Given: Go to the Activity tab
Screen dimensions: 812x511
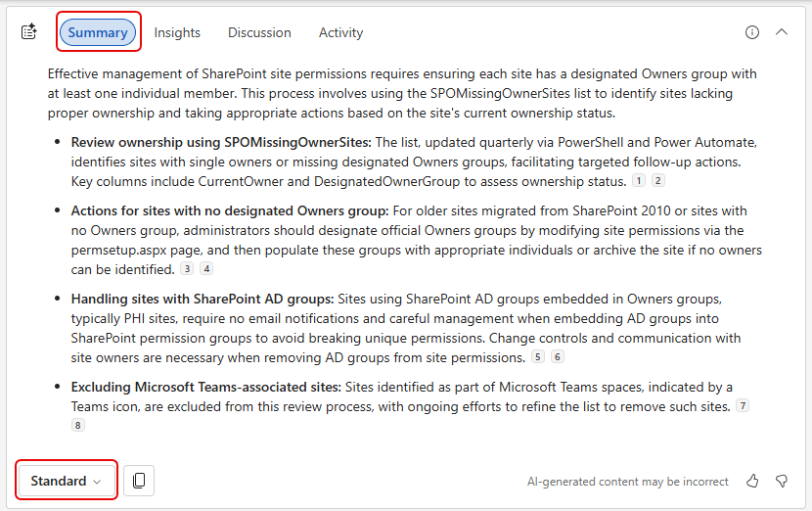Looking at the screenshot, I should point(340,32).
